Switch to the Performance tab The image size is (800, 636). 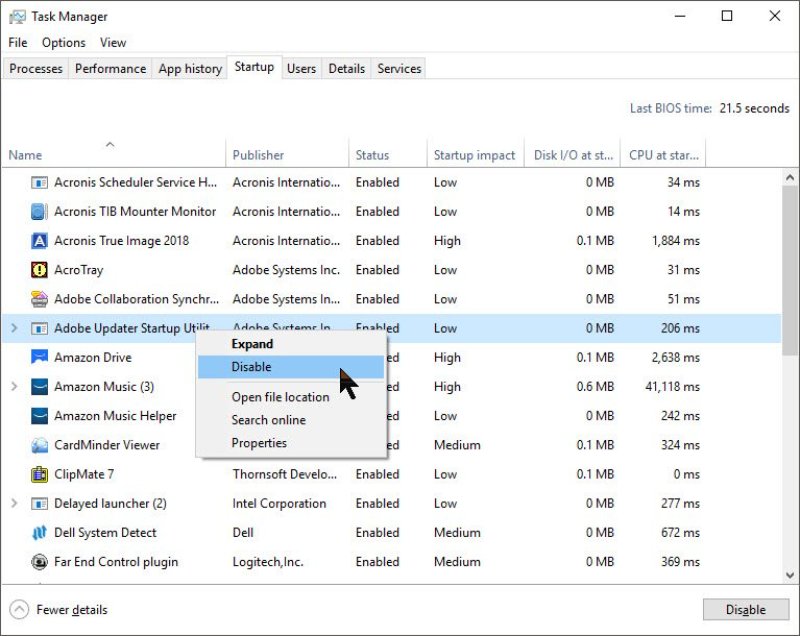pyautogui.click(x=110, y=68)
